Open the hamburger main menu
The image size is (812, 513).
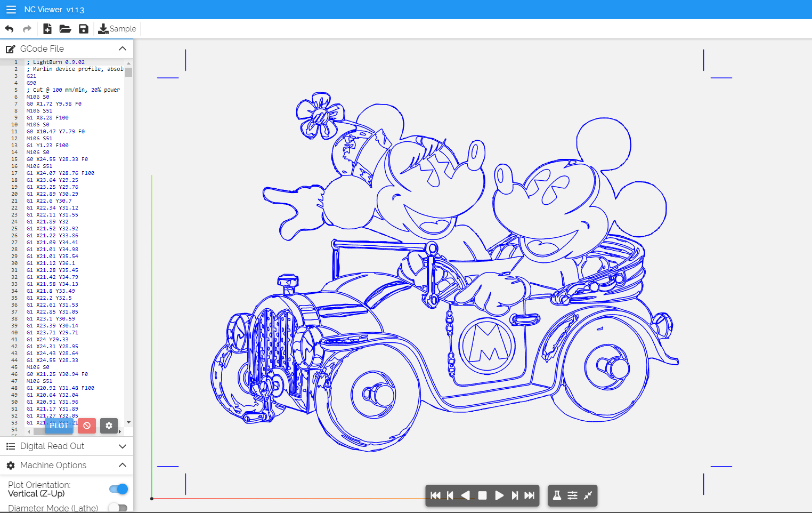(11, 10)
